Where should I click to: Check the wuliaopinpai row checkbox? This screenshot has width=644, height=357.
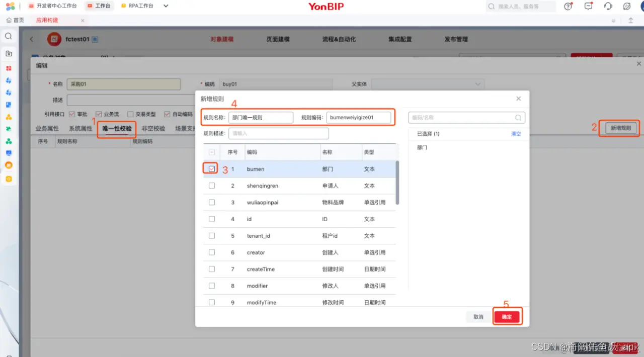[212, 202]
